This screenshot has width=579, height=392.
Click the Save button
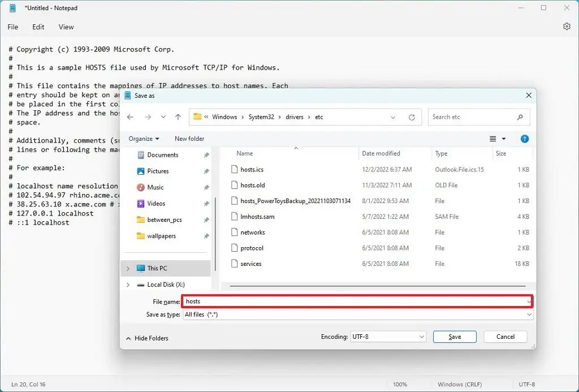(x=454, y=336)
